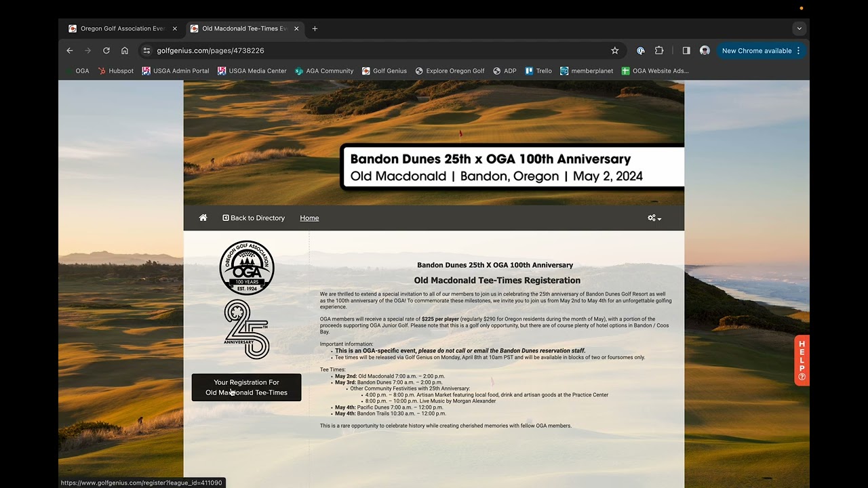The height and width of the screenshot is (488, 868).
Task: Open the Hubspot bookmark
Action: [116, 70]
